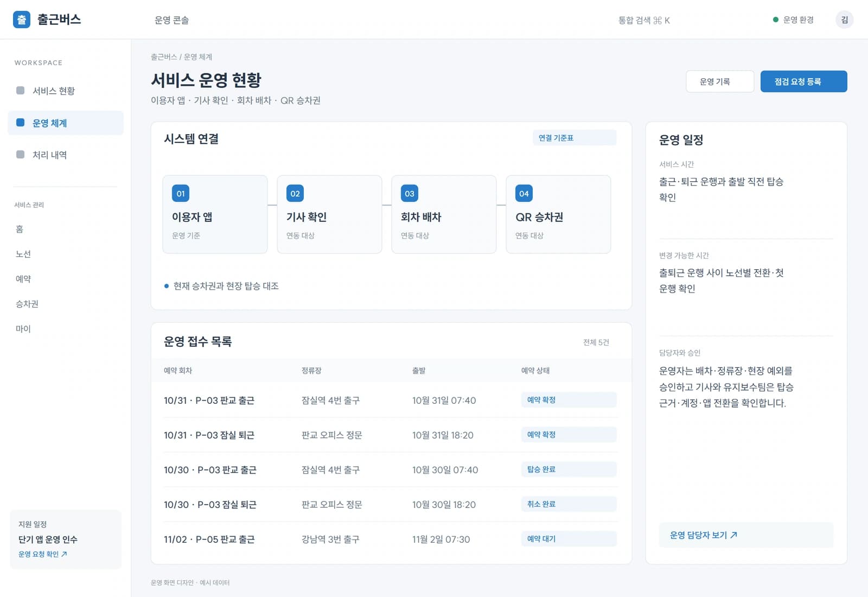
Task: Open the 운영 담당자 보기 link
Action: click(746, 535)
